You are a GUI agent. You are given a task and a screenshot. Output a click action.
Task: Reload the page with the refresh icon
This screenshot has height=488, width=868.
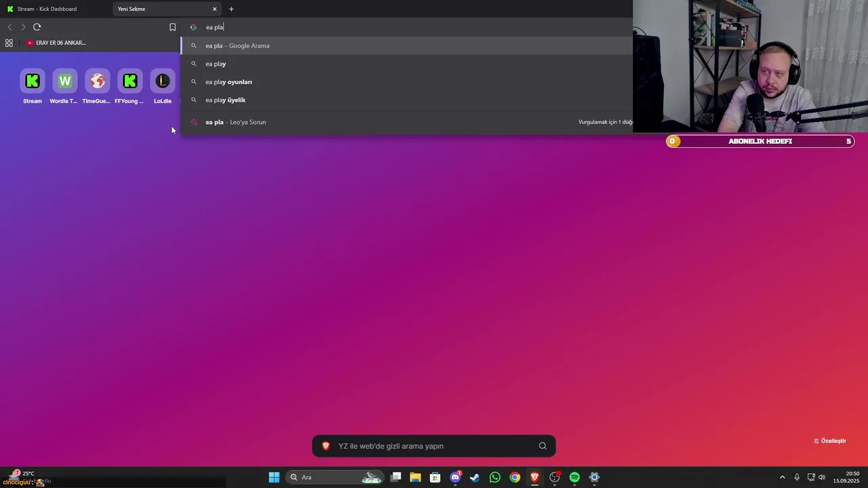point(37,27)
